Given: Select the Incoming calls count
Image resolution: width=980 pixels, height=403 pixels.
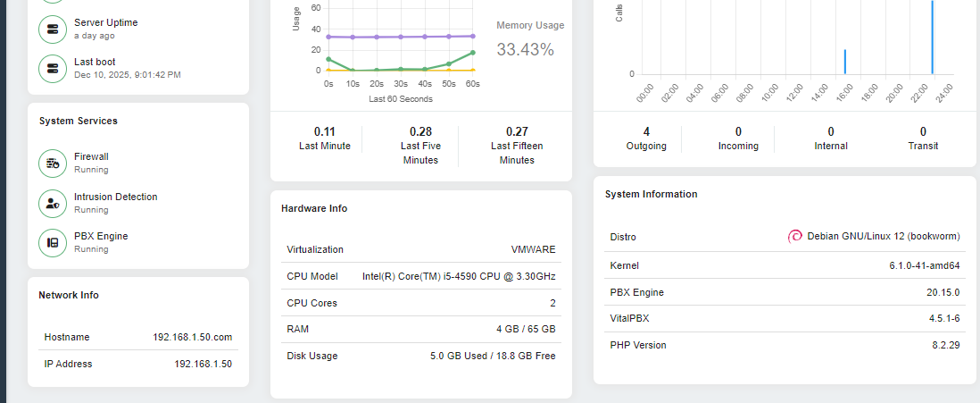Looking at the screenshot, I should (738, 131).
